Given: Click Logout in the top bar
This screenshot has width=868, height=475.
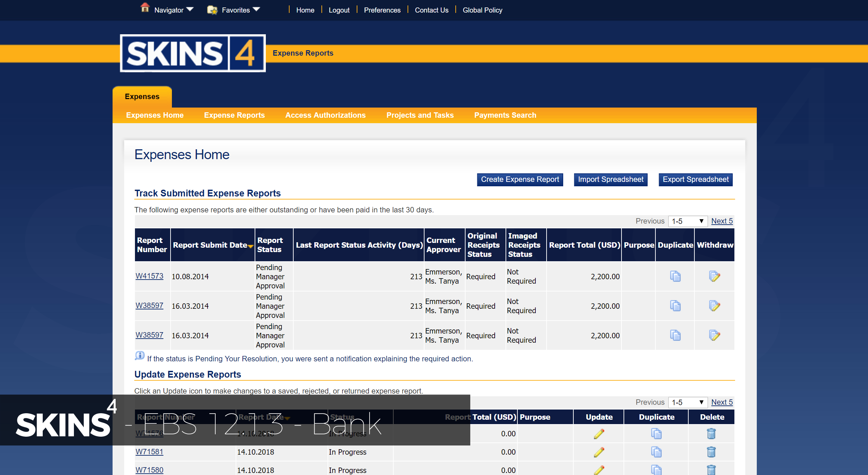Looking at the screenshot, I should (339, 10).
